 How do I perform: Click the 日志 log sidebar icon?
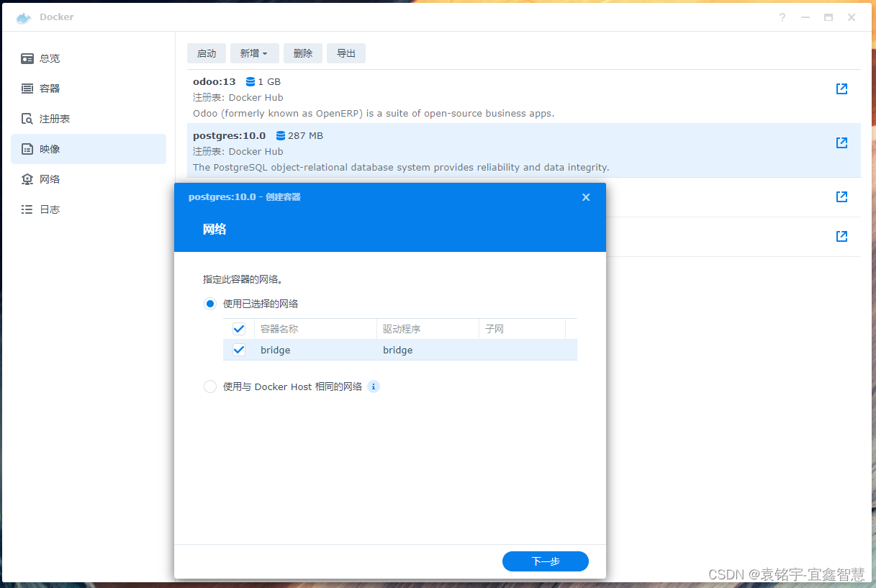(x=27, y=209)
